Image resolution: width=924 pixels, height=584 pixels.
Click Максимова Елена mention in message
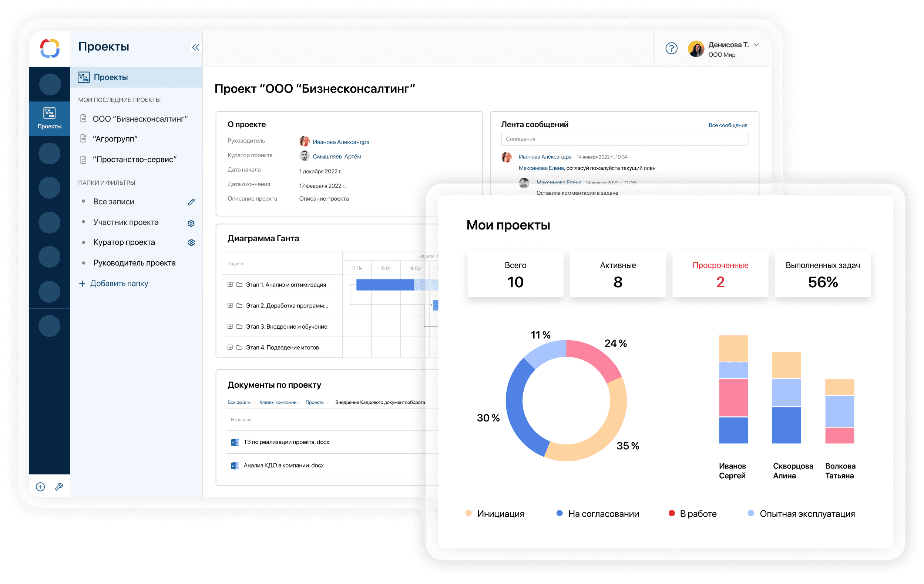coord(541,168)
